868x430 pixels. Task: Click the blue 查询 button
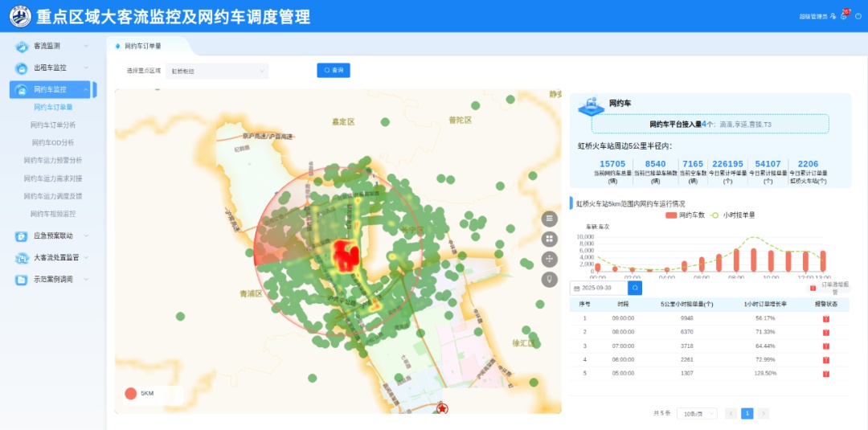click(x=334, y=71)
